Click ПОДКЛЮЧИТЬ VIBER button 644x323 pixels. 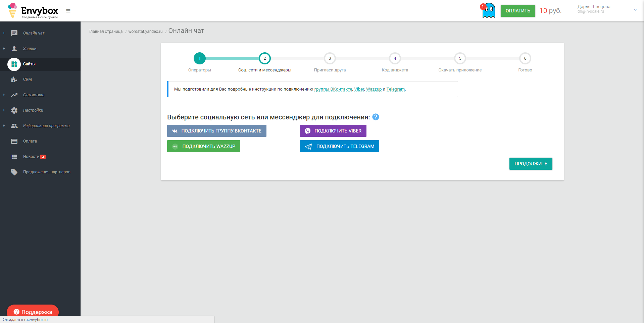(333, 131)
